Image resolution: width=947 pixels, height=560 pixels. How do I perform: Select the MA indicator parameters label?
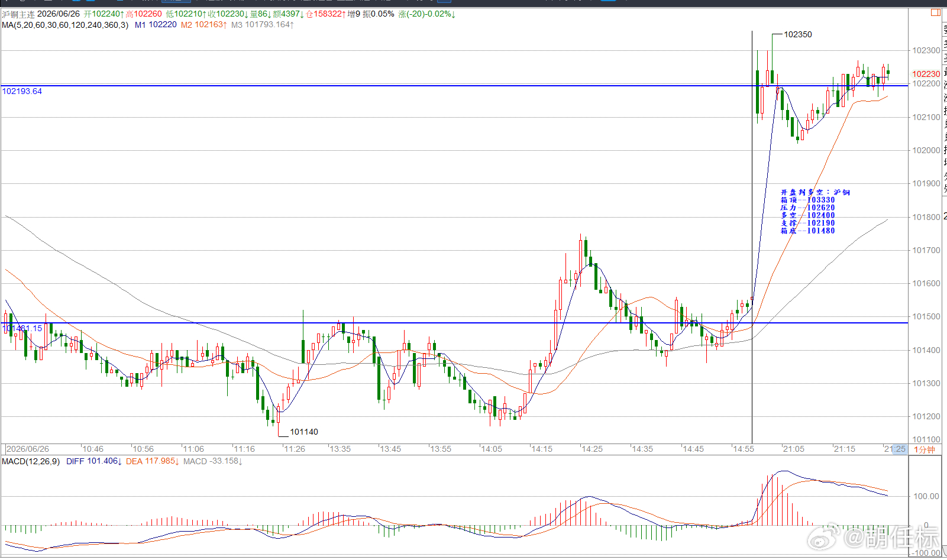[x=65, y=25]
